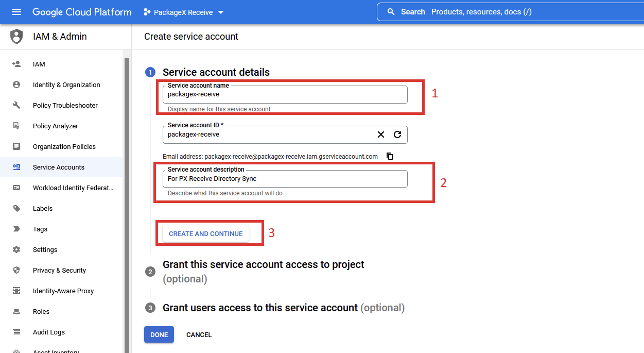Click the IAM add-person icon
The image size is (644, 353).
tap(16, 64)
